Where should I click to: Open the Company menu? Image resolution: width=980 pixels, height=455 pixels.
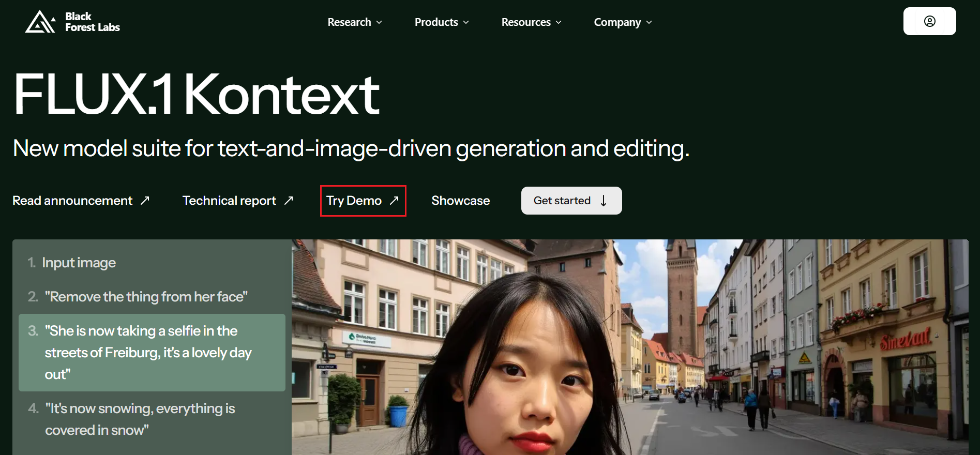pos(623,22)
